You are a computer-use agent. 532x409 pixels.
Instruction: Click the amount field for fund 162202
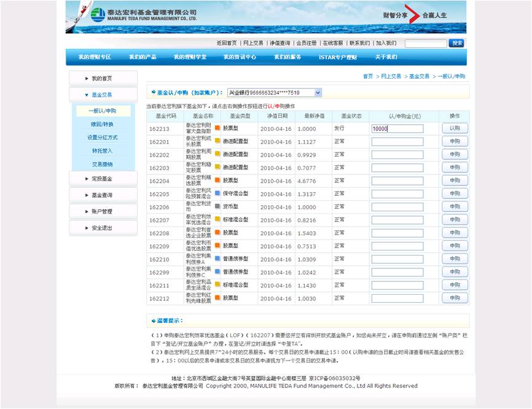click(x=397, y=155)
